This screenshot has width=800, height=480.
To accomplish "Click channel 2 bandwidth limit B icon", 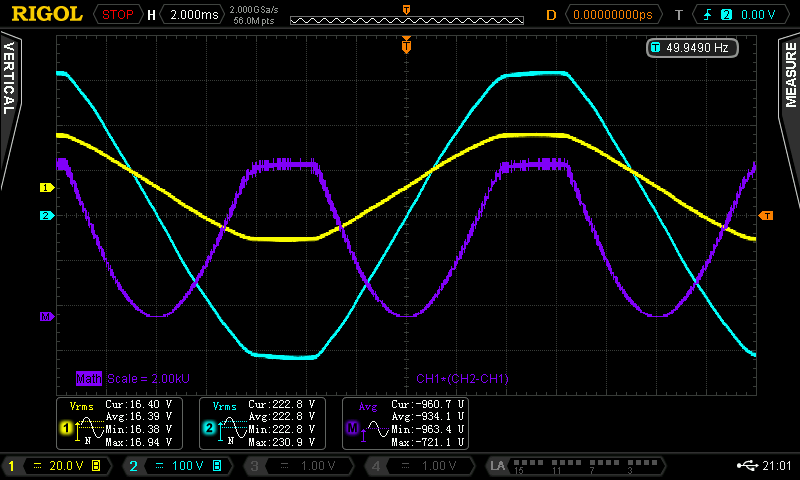I will (217, 466).
